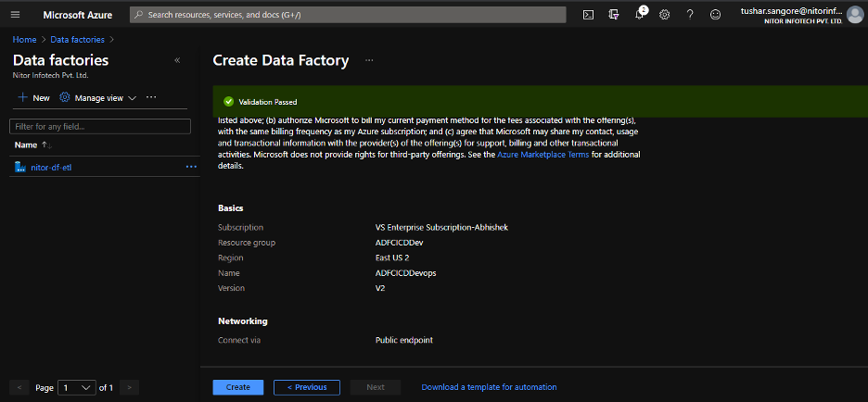Open ellipsis next to Create Data Factory
Screen dimensions: 868x402
[369, 60]
